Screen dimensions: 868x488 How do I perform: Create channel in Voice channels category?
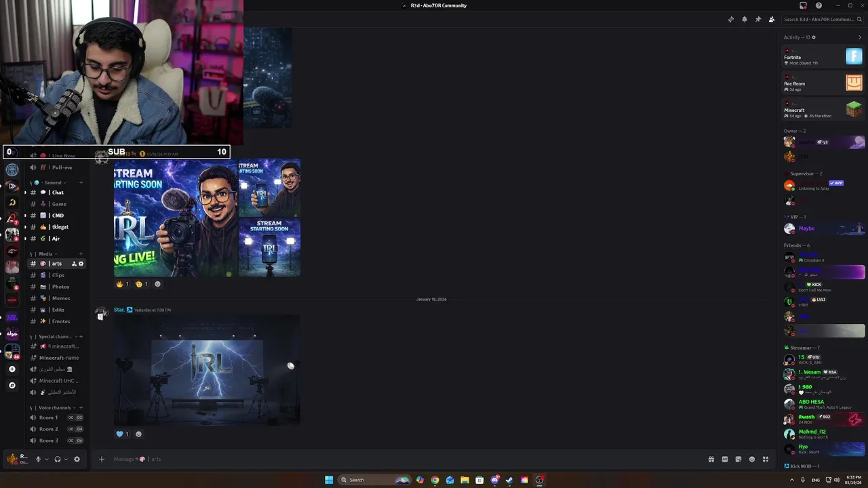[81, 407]
